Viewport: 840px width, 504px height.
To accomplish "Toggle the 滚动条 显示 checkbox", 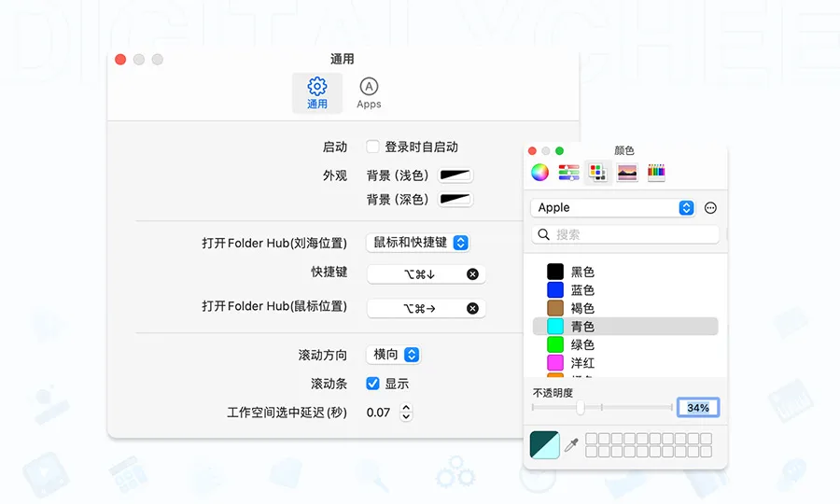I will (x=372, y=384).
